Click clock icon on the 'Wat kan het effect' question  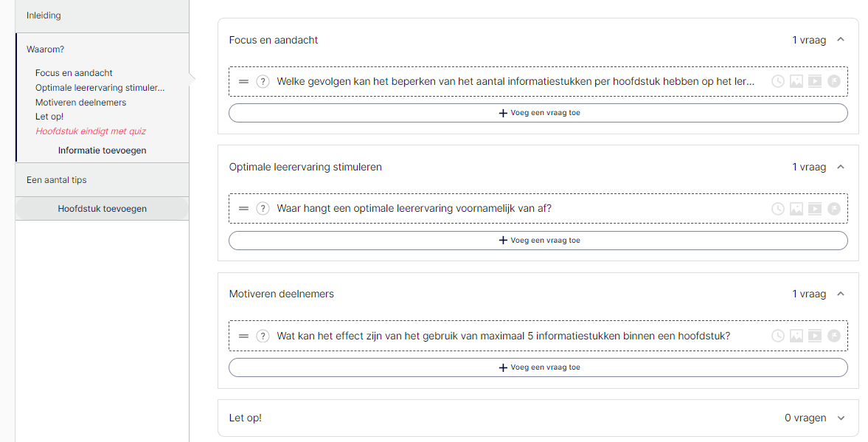[778, 336]
